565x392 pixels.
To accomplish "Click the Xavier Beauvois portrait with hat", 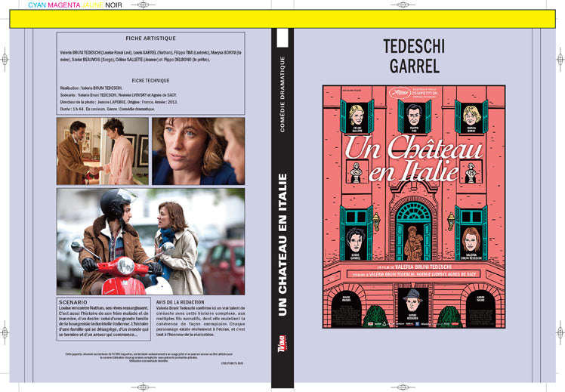I will click(412, 304).
